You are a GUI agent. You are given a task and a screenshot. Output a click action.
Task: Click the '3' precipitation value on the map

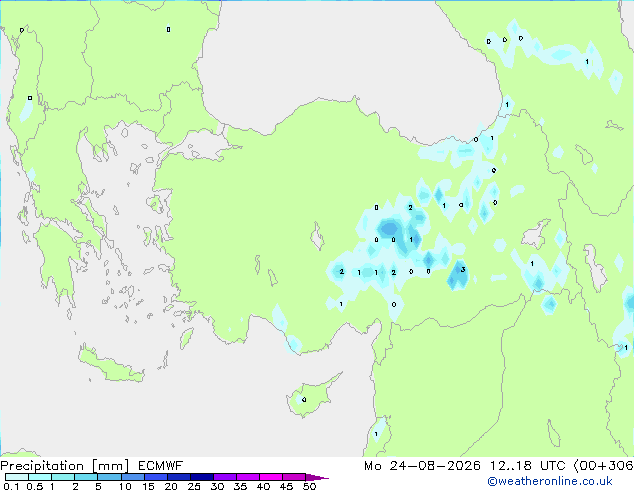click(463, 269)
